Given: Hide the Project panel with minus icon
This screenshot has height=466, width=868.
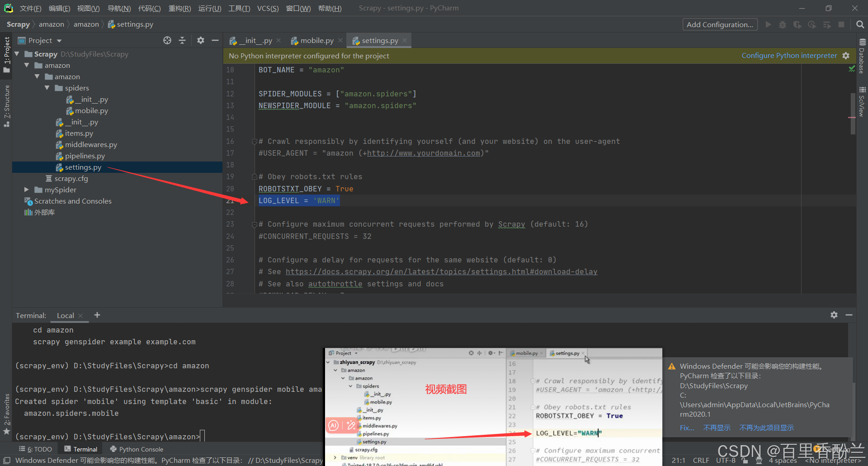Looking at the screenshot, I should click(215, 40).
